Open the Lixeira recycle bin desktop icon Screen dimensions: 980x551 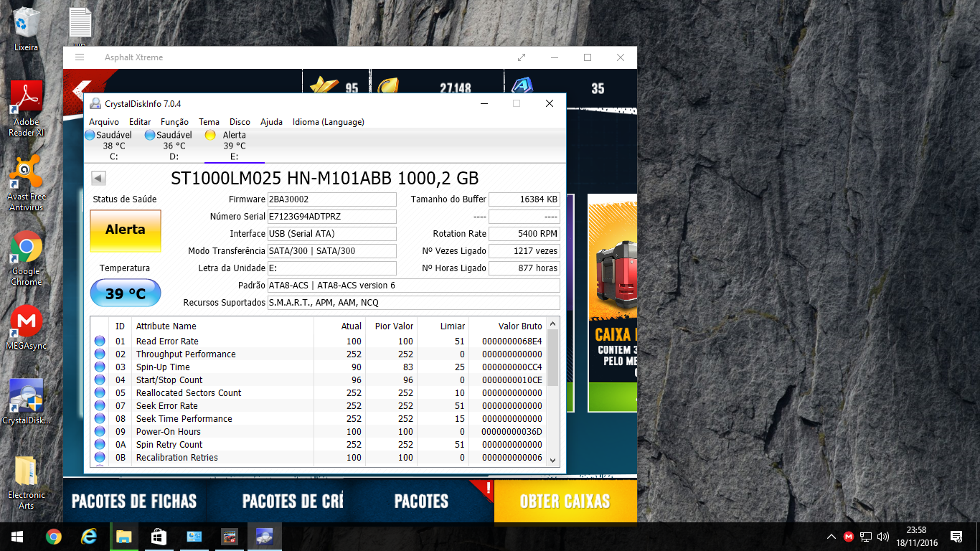click(x=27, y=29)
